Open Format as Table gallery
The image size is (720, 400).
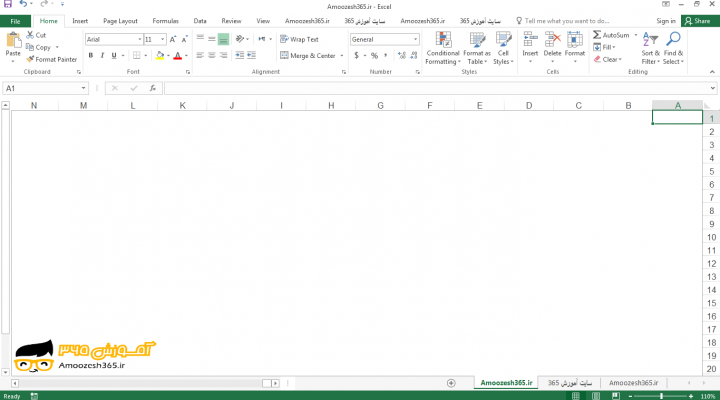(477, 49)
